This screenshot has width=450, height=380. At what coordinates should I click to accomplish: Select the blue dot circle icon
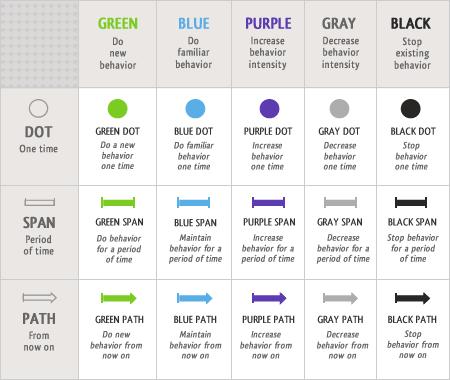(x=195, y=108)
